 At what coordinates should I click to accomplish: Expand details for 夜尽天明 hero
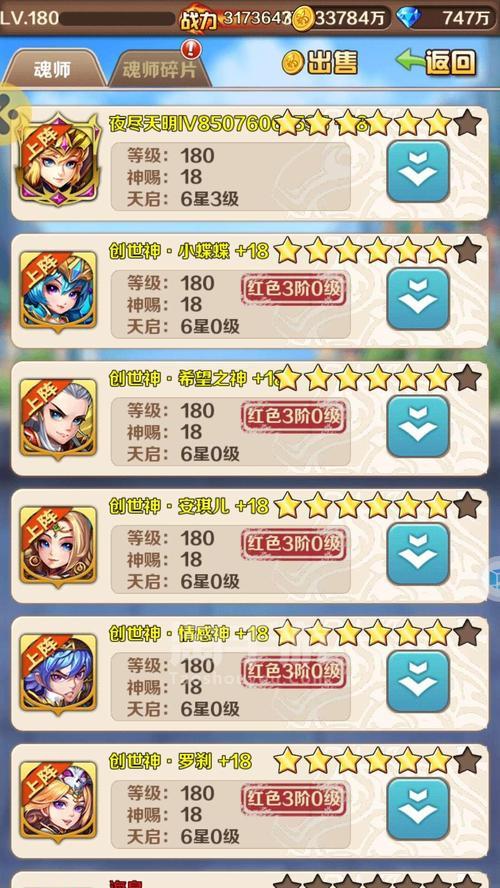418,171
